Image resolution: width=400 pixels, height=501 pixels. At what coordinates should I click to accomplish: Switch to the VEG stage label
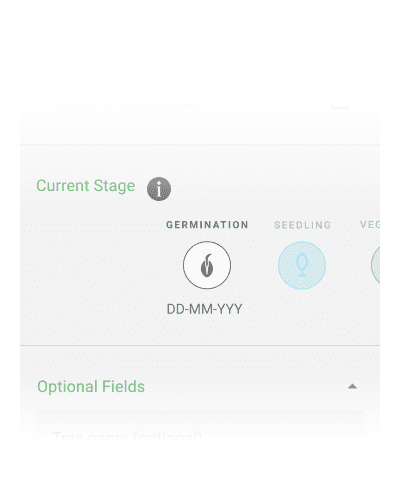point(370,225)
